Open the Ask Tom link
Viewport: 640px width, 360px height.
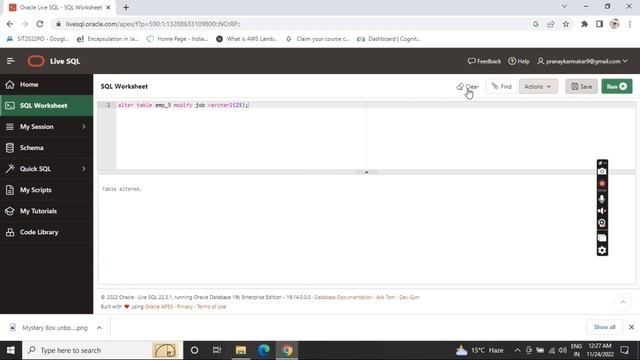tap(385, 297)
